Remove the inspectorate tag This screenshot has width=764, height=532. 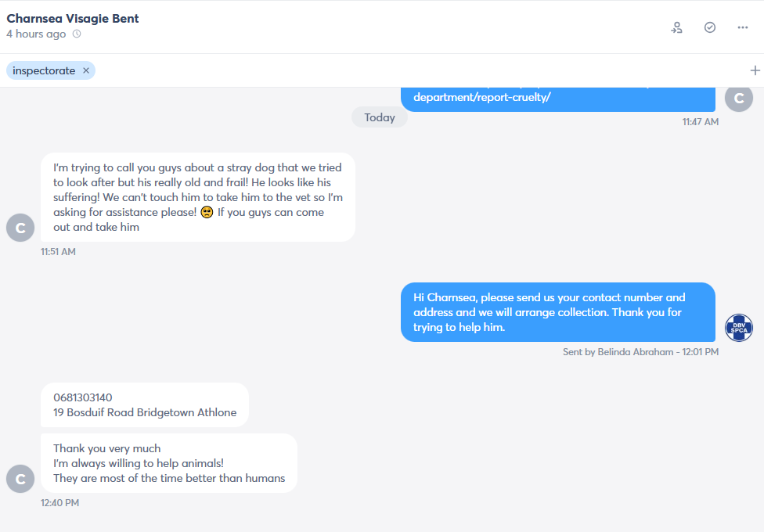[86, 70]
